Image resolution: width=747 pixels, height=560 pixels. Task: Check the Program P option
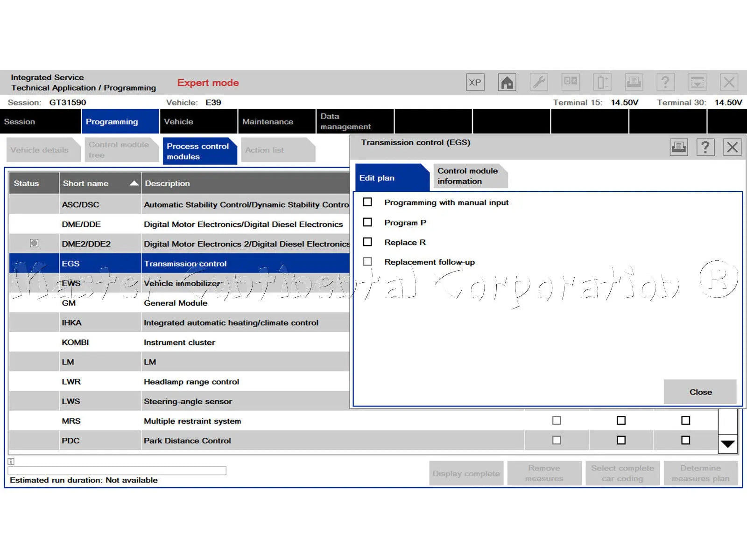[x=367, y=222]
